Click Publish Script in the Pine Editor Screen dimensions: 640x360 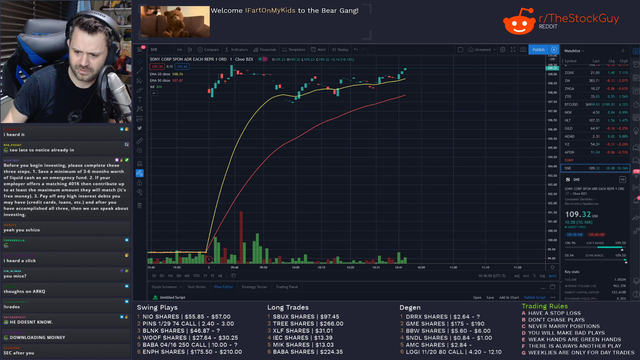(x=534, y=298)
